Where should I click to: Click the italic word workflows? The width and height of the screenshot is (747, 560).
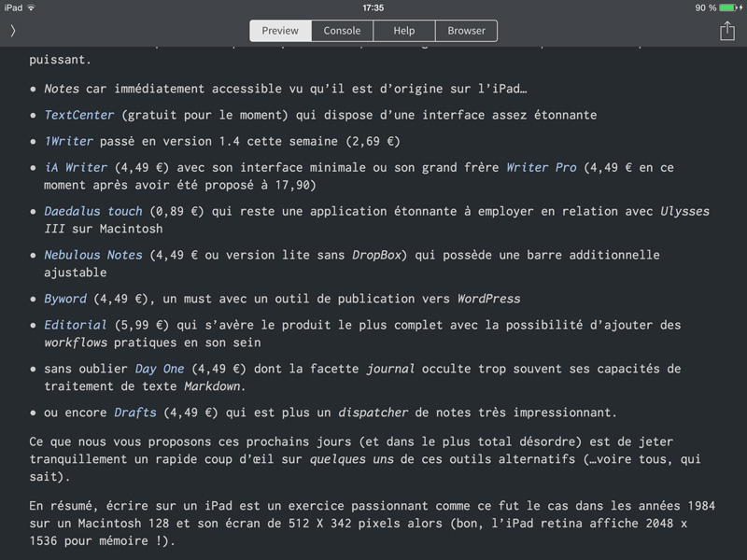76,343
